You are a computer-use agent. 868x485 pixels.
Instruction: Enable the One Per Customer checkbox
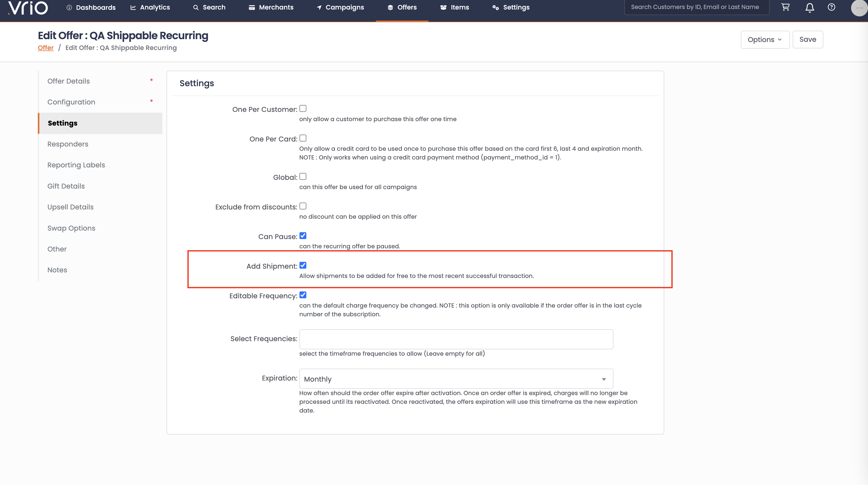[303, 108]
